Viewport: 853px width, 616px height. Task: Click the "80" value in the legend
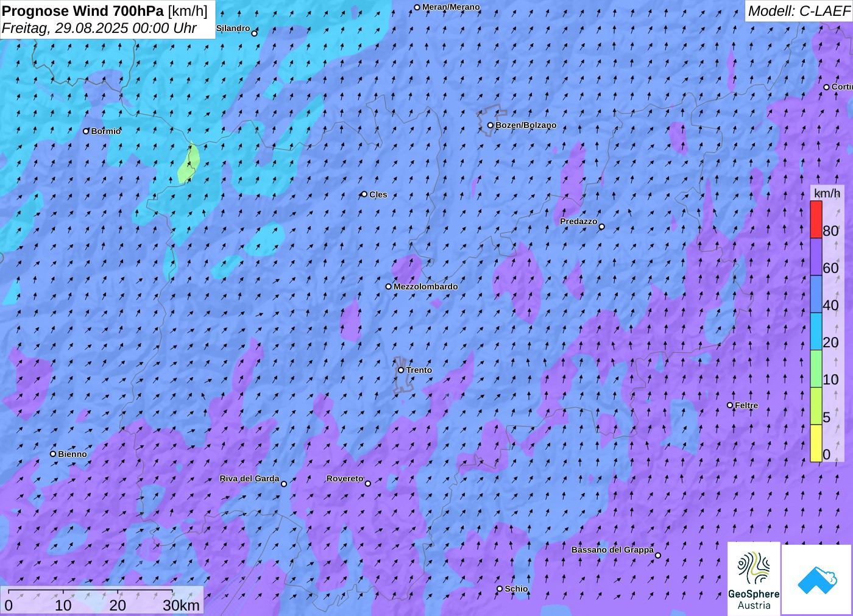[x=830, y=230]
